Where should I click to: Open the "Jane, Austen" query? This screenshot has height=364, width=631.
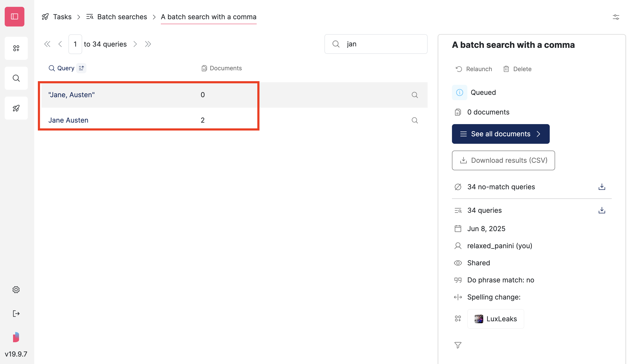click(71, 94)
